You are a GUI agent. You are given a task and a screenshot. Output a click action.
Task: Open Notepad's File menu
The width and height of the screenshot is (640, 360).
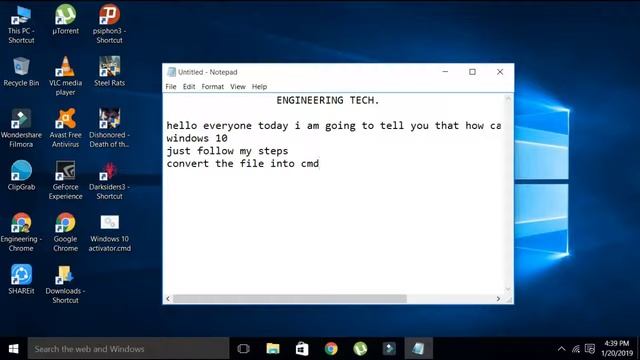(x=171, y=87)
